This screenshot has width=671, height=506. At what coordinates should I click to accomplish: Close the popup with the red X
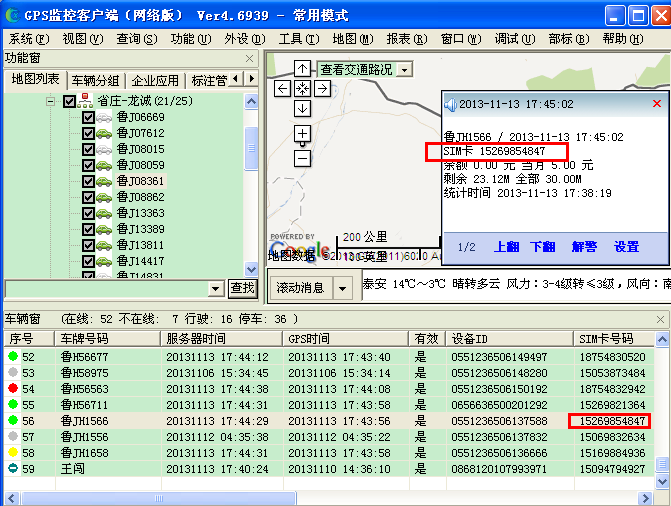click(x=657, y=104)
